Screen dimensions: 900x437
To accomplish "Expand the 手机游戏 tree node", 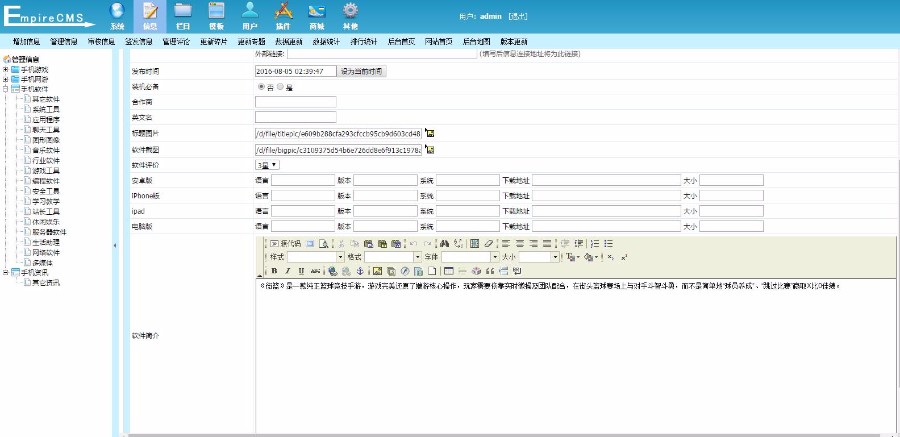I will click(x=6, y=69).
